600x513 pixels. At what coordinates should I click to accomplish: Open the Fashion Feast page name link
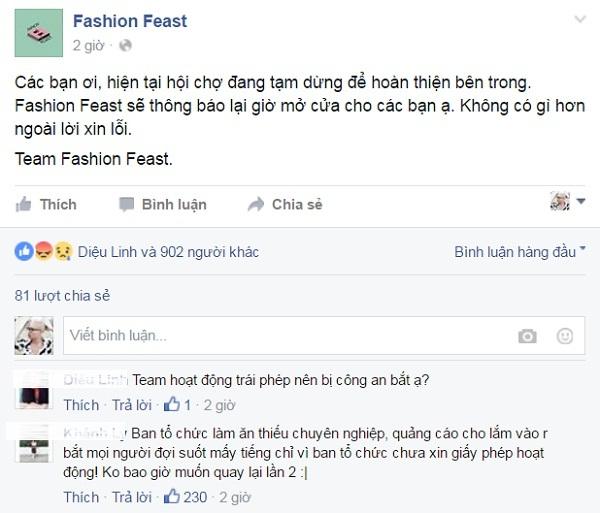point(130,21)
